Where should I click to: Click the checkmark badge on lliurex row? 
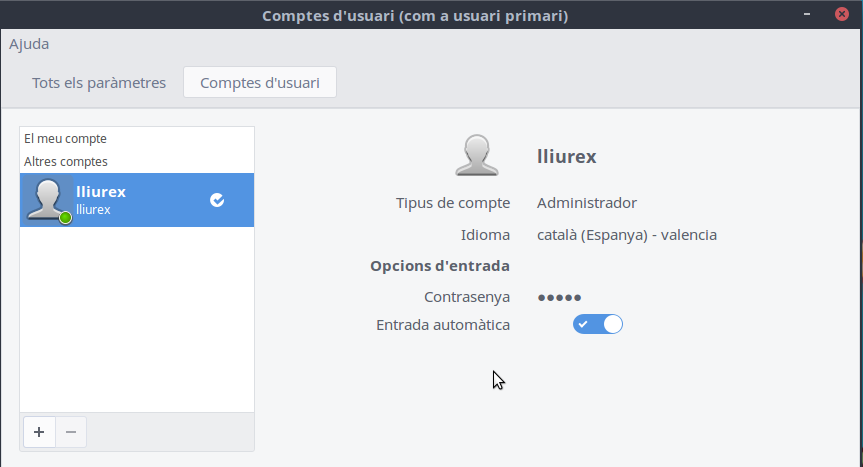(x=217, y=200)
